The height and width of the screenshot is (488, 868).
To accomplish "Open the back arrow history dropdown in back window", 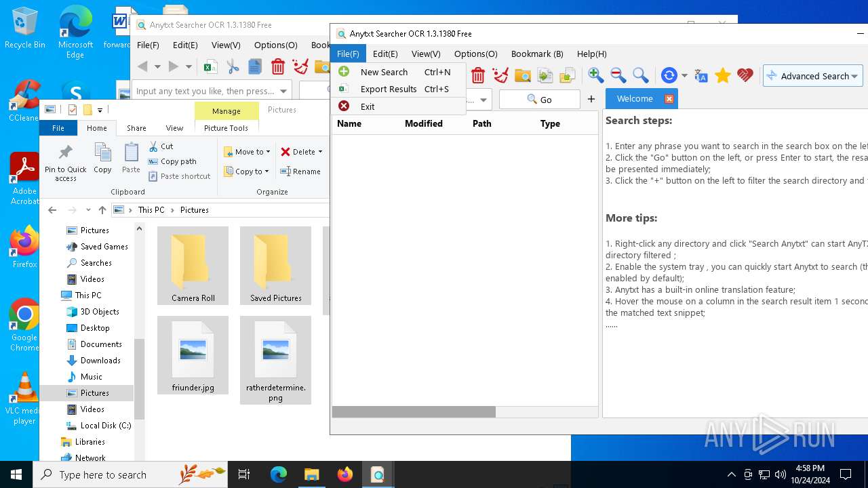I will (x=157, y=66).
